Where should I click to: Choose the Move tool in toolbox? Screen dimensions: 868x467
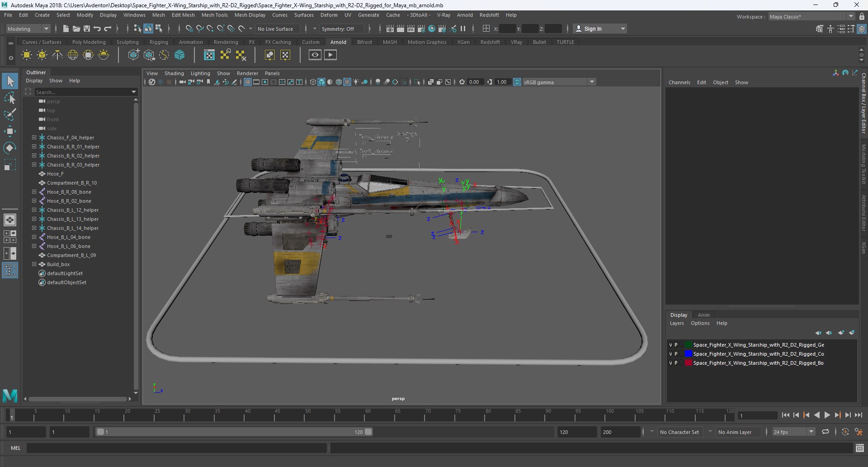[10, 131]
